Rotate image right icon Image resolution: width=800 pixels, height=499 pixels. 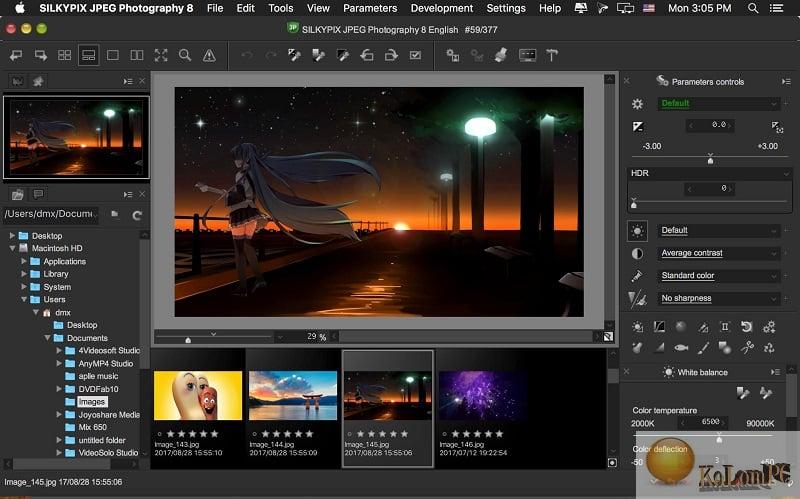[x=391, y=55]
